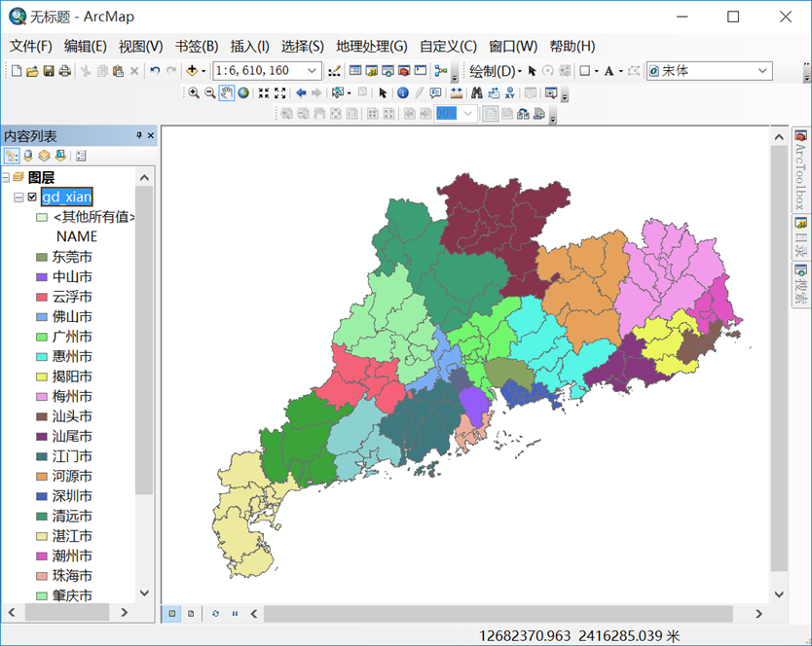Click the fixed zoom out icon

coord(280,93)
